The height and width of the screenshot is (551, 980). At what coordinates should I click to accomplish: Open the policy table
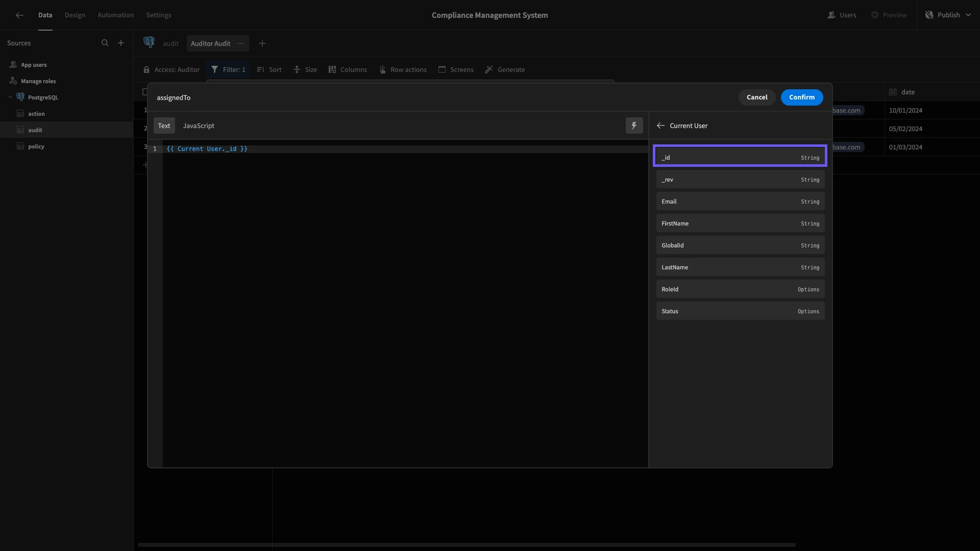click(36, 146)
